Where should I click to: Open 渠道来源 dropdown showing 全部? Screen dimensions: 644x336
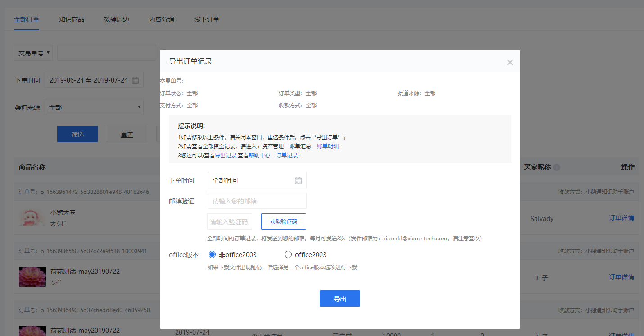point(94,107)
